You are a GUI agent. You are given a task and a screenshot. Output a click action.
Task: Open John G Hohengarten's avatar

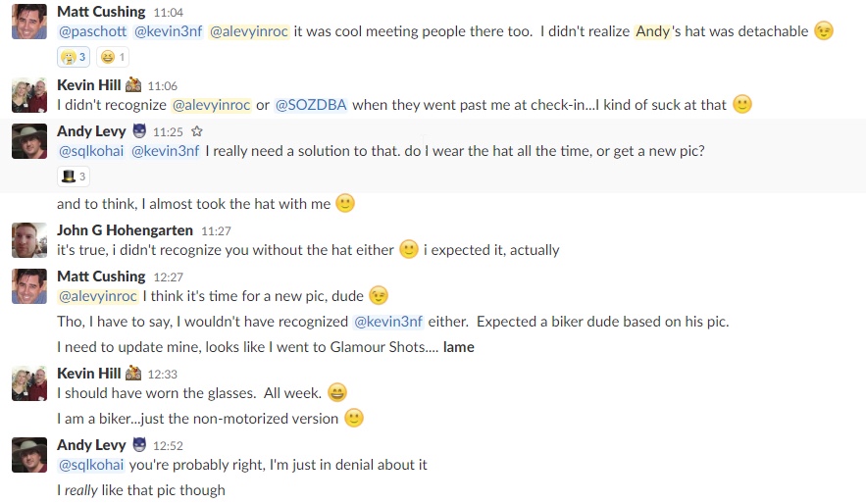pos(29,240)
